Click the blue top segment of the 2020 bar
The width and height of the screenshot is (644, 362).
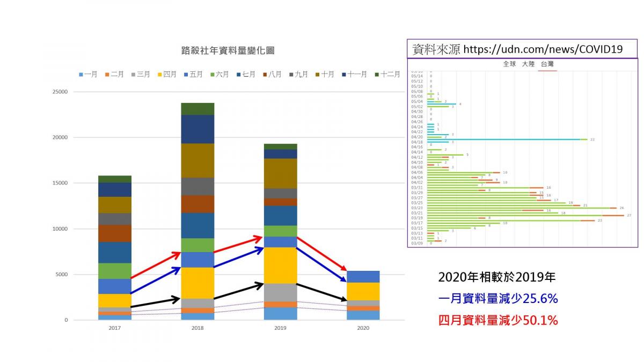click(363, 277)
